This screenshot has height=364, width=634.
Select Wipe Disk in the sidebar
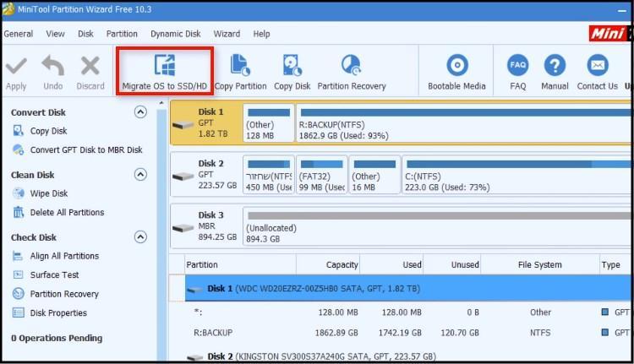(x=49, y=193)
